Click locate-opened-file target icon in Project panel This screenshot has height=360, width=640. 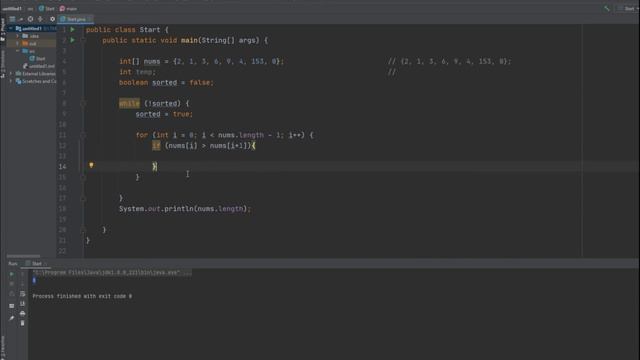pyautogui.click(x=30, y=19)
